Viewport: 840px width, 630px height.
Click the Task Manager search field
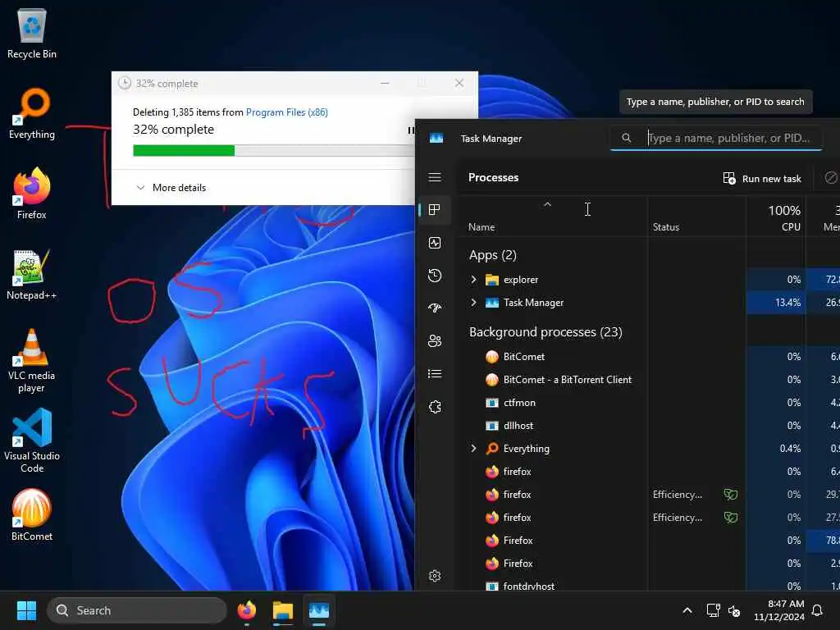(x=715, y=138)
